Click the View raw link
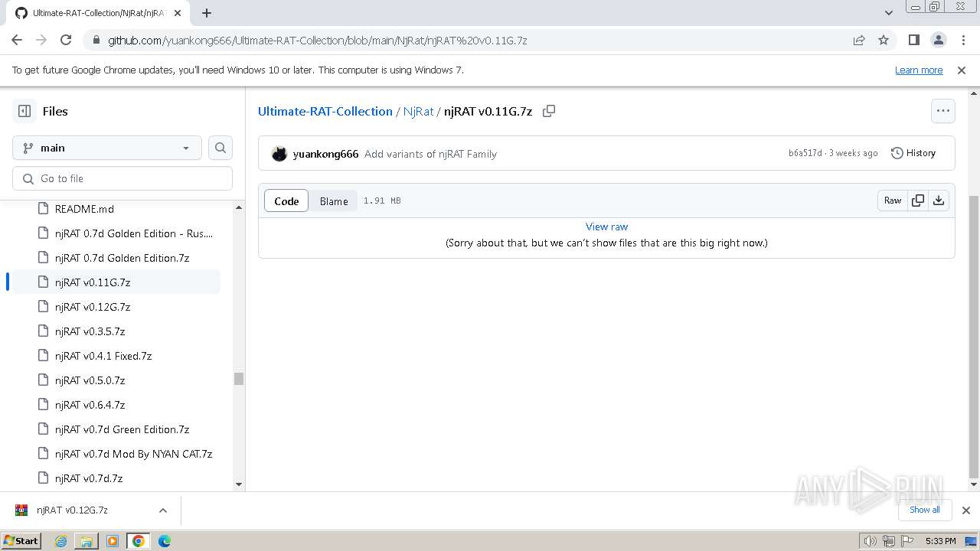 coord(606,227)
